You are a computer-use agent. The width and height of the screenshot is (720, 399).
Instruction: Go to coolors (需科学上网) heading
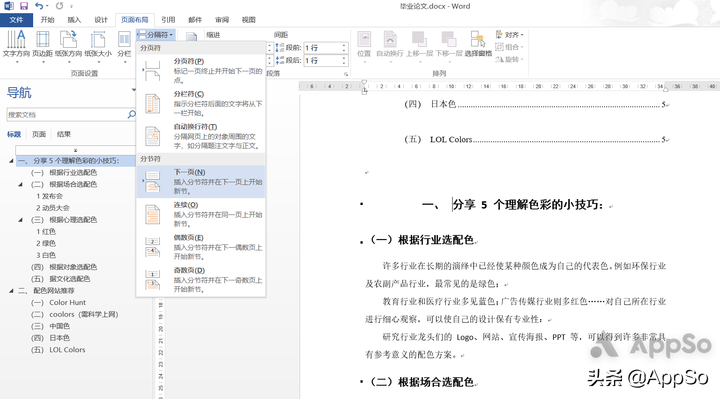click(x=74, y=315)
